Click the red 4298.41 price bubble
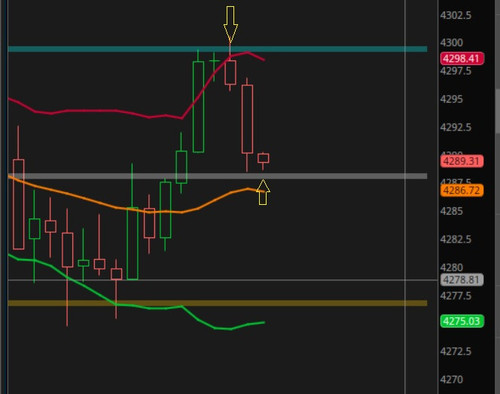 (x=462, y=59)
